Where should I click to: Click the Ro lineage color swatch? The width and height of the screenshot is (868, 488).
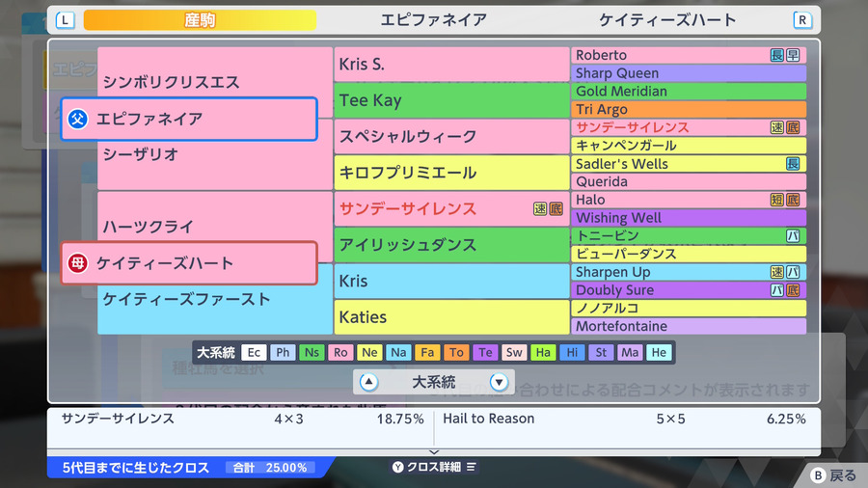click(x=340, y=352)
